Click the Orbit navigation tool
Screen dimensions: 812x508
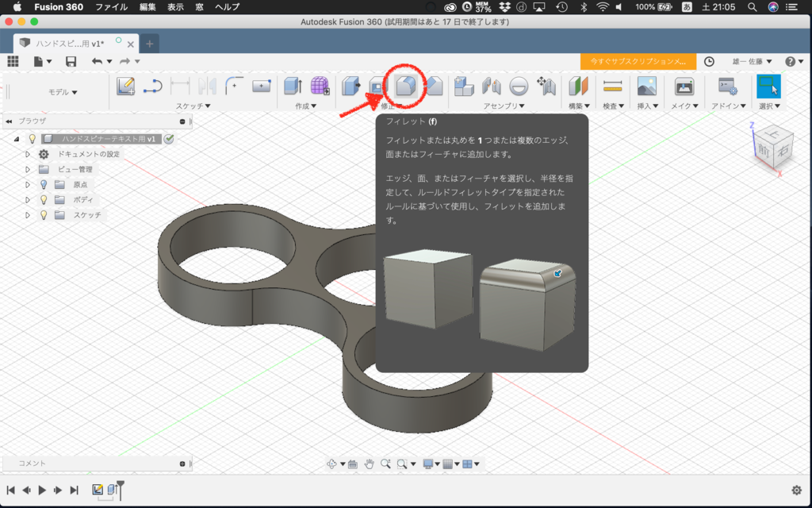[332, 464]
